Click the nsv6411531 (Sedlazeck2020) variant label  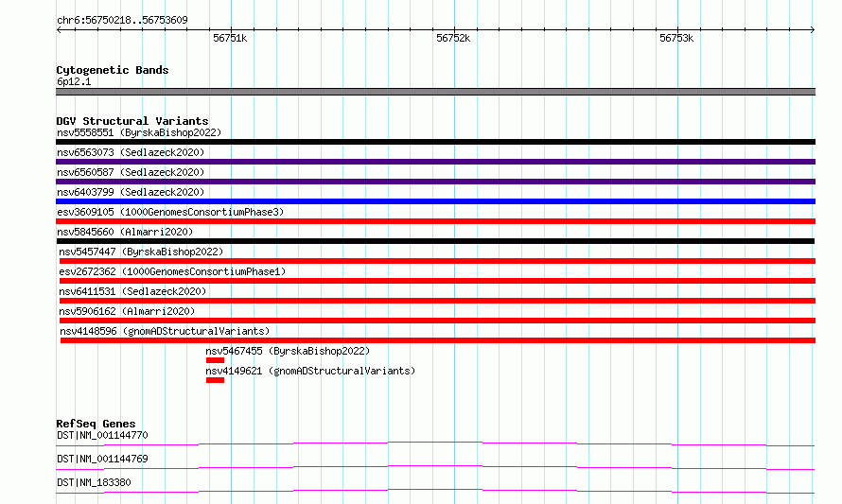coord(132,291)
